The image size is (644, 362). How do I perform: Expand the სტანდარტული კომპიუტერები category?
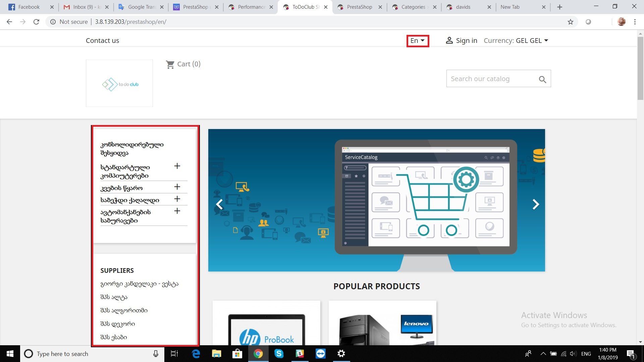(x=177, y=166)
